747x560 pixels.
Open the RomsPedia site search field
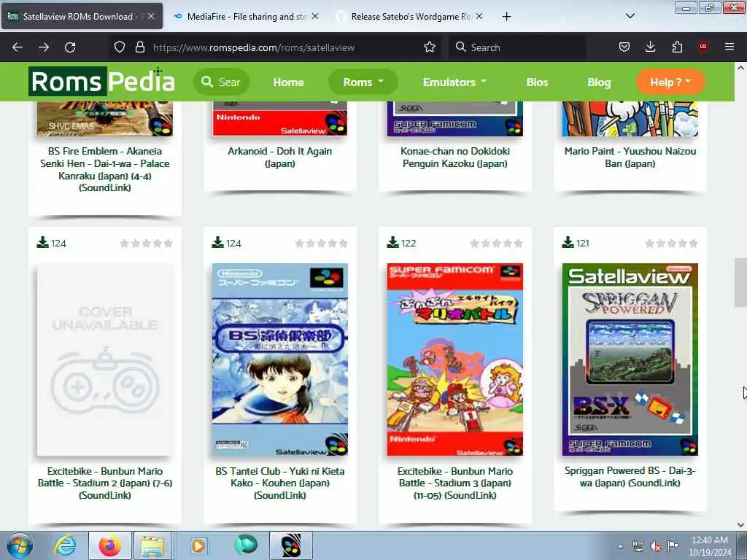pos(221,82)
